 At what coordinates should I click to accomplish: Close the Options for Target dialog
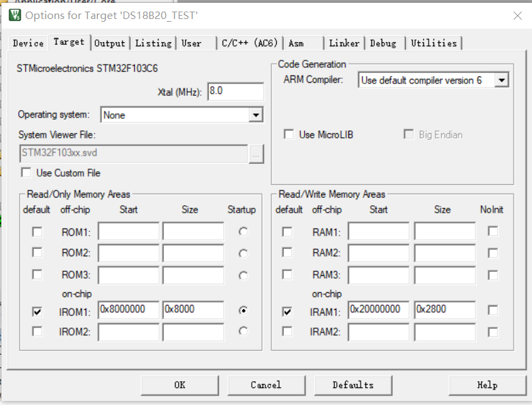pos(518,16)
